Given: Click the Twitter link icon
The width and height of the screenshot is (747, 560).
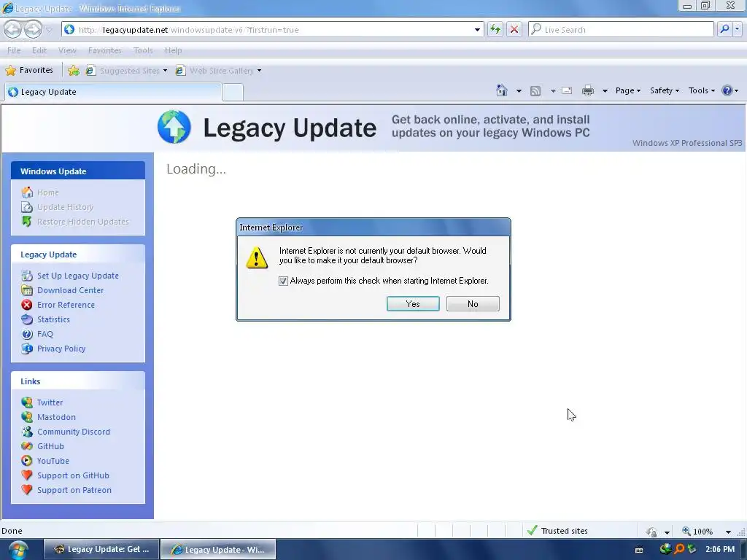Looking at the screenshot, I should click(27, 402).
